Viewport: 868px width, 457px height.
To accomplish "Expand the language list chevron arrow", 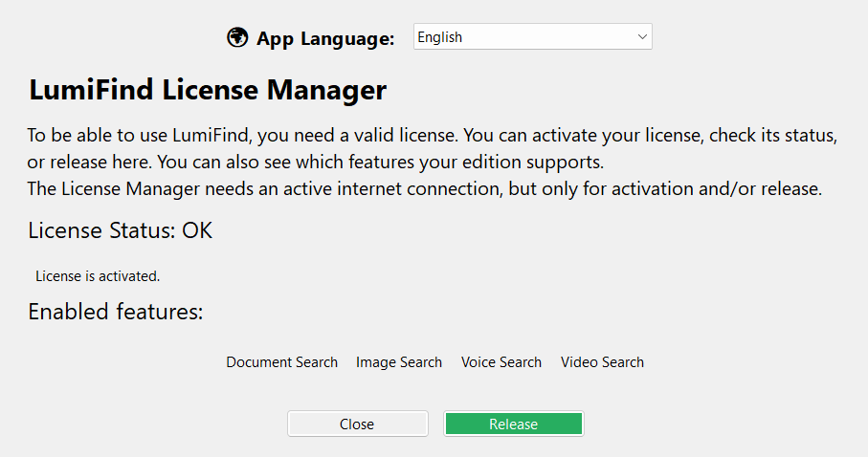I will pyautogui.click(x=642, y=37).
